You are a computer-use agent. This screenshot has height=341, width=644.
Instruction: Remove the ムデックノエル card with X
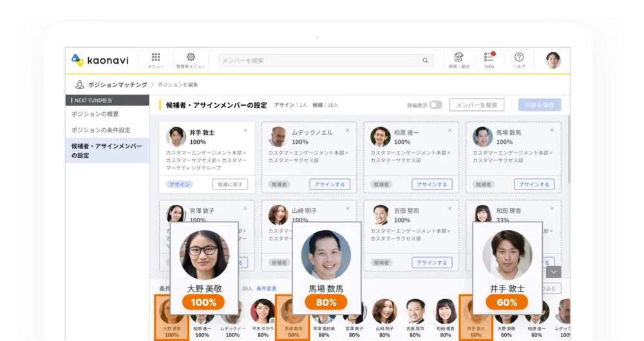[348, 130]
